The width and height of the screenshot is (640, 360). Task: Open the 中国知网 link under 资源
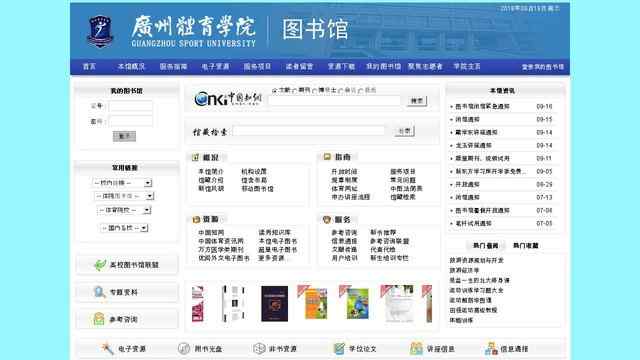tap(211, 233)
